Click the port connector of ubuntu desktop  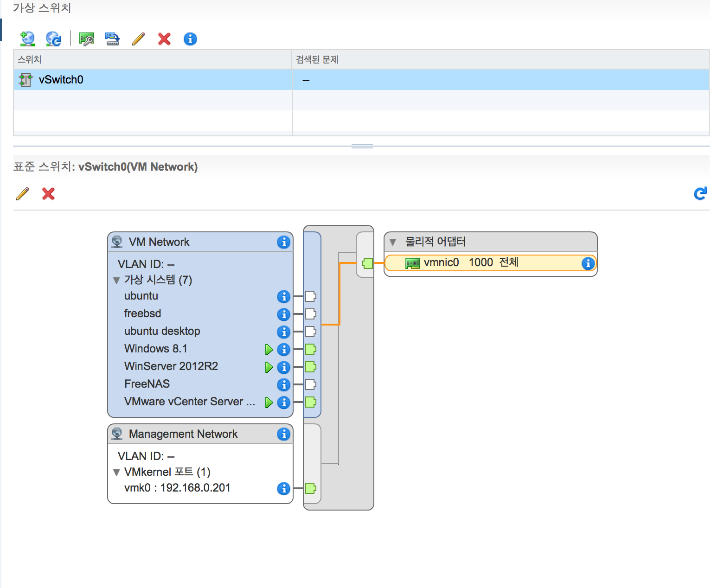pos(311,332)
